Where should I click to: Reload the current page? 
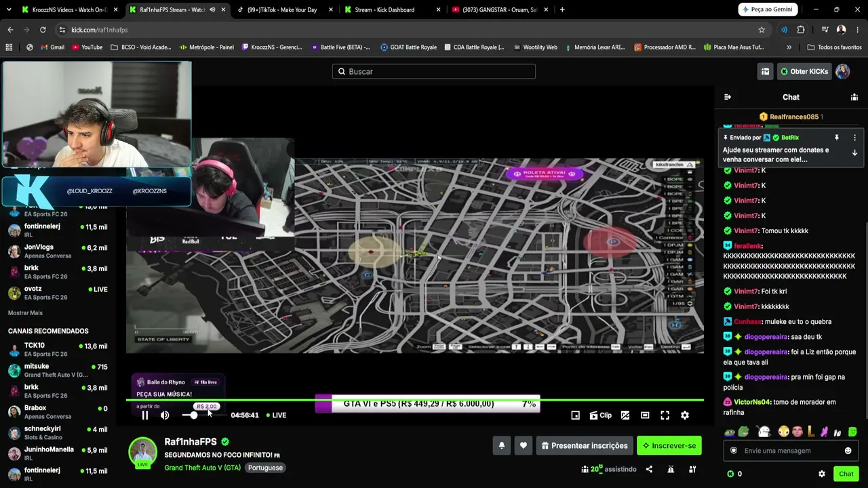(x=43, y=30)
